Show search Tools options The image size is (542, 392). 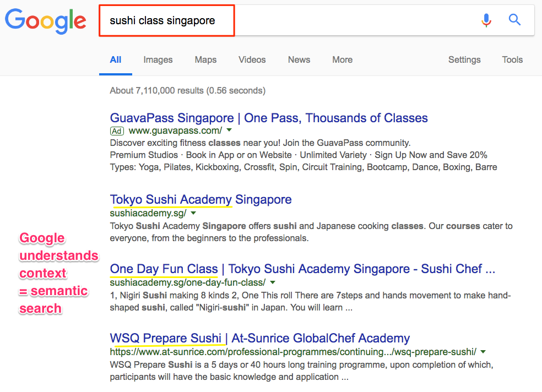click(512, 60)
